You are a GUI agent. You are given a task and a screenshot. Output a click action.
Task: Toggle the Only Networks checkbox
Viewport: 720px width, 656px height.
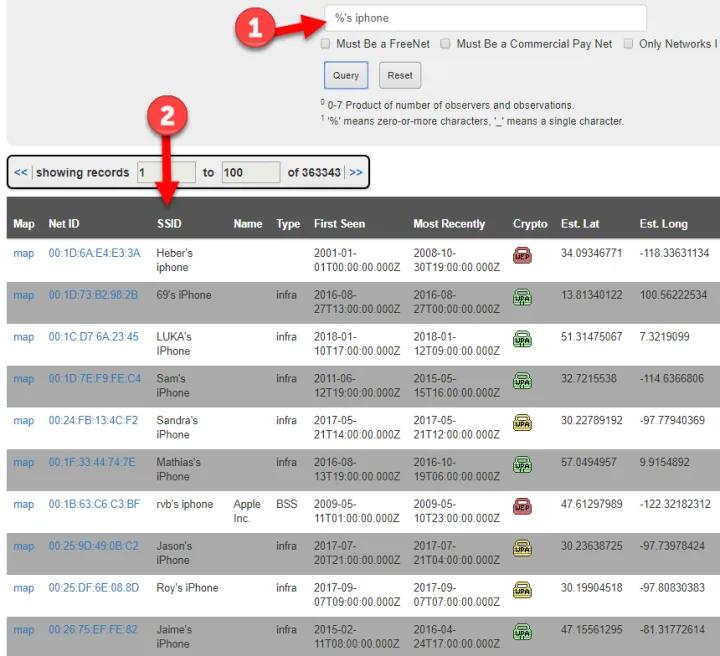coord(628,44)
